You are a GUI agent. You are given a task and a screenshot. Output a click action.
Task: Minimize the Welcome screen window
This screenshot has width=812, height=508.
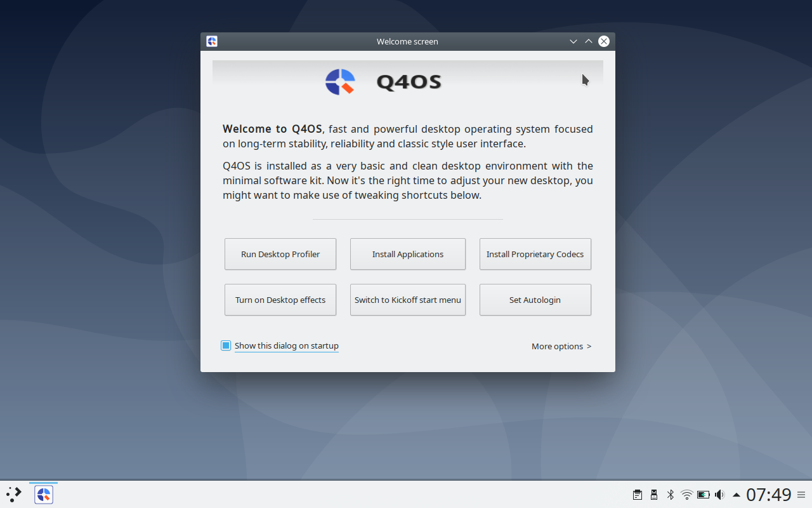point(573,41)
